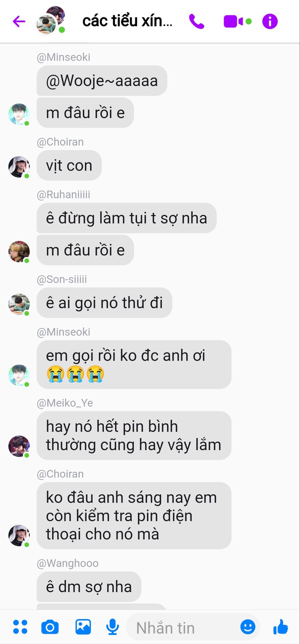Image resolution: width=300 pixels, height=644 pixels.
Task: Open the camera to take a photo
Action: pos(50,627)
